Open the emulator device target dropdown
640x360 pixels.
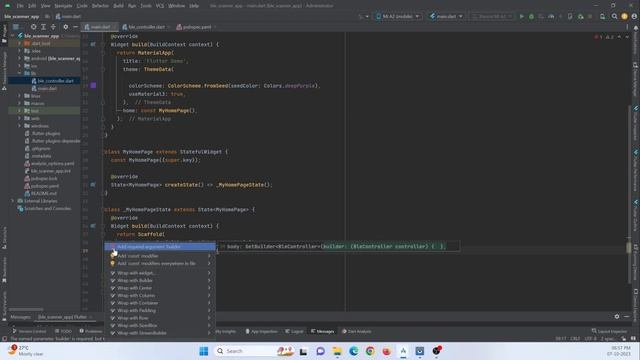pos(492,16)
